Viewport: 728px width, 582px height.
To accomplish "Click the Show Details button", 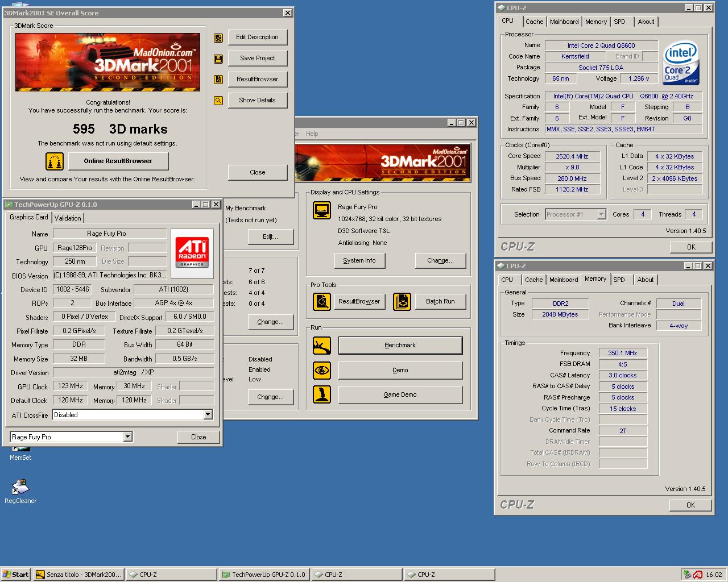I will pos(258,101).
